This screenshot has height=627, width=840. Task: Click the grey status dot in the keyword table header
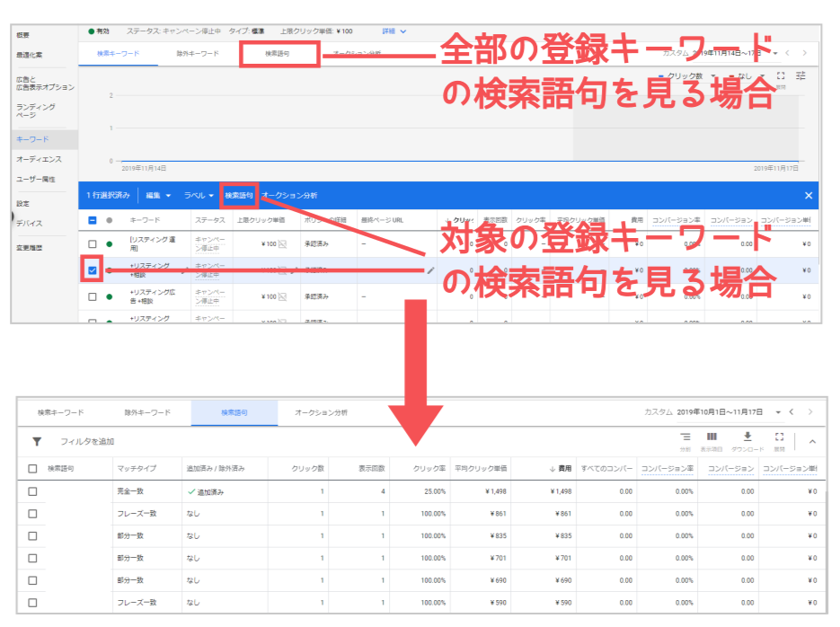110,220
